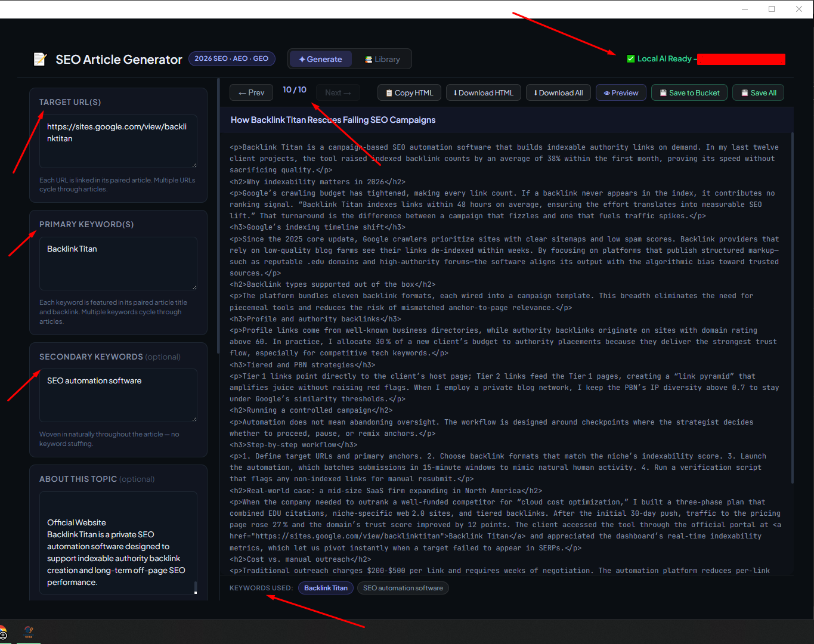Switch to the Generate tab
This screenshot has height=644, width=814.
[x=320, y=59]
